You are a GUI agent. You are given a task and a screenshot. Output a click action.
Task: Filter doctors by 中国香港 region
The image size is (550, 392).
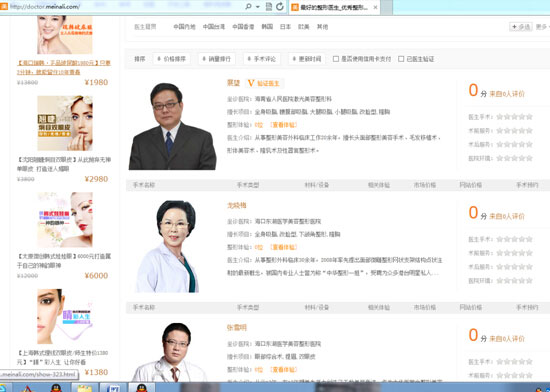(x=243, y=27)
